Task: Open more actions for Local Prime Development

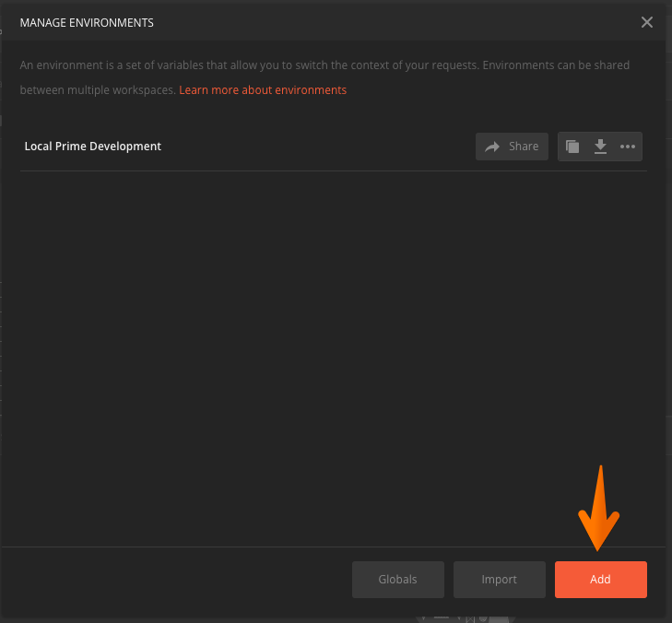Action: [x=628, y=147]
